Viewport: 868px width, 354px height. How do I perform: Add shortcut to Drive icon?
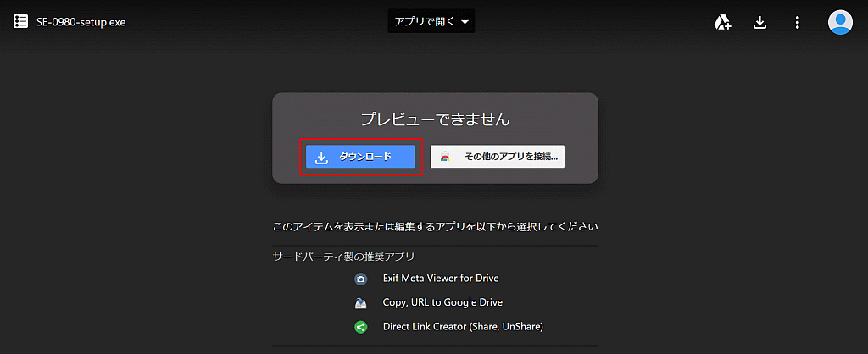[722, 22]
